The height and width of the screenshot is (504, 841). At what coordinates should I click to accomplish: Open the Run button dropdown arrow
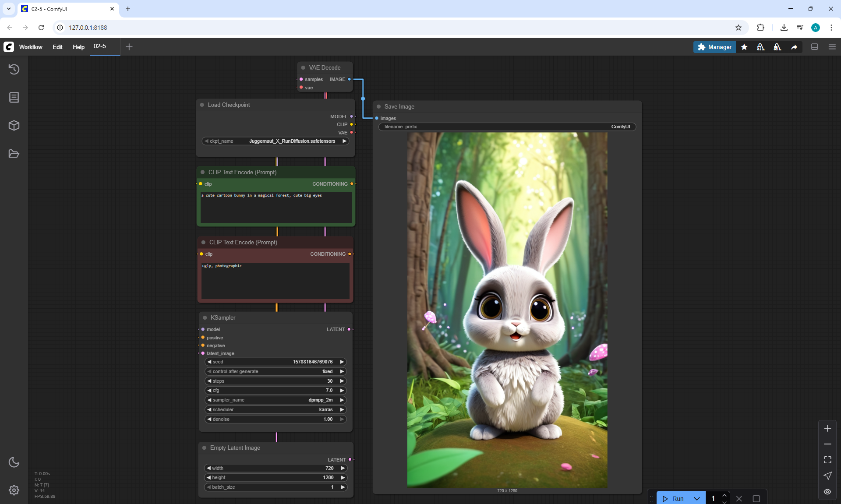click(x=697, y=499)
